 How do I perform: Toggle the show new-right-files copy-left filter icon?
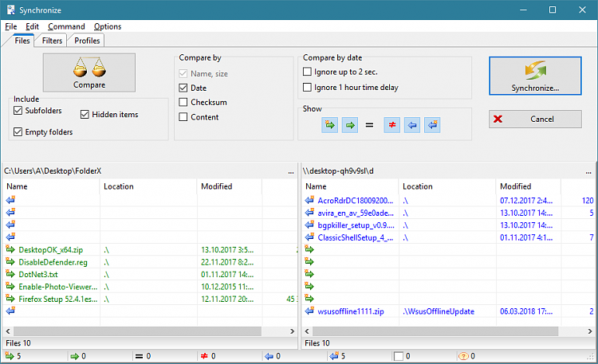[432, 124]
